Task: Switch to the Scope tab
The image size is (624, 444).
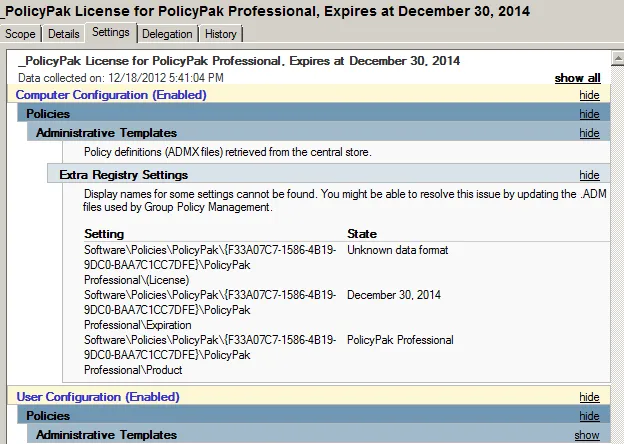Action: [21, 33]
